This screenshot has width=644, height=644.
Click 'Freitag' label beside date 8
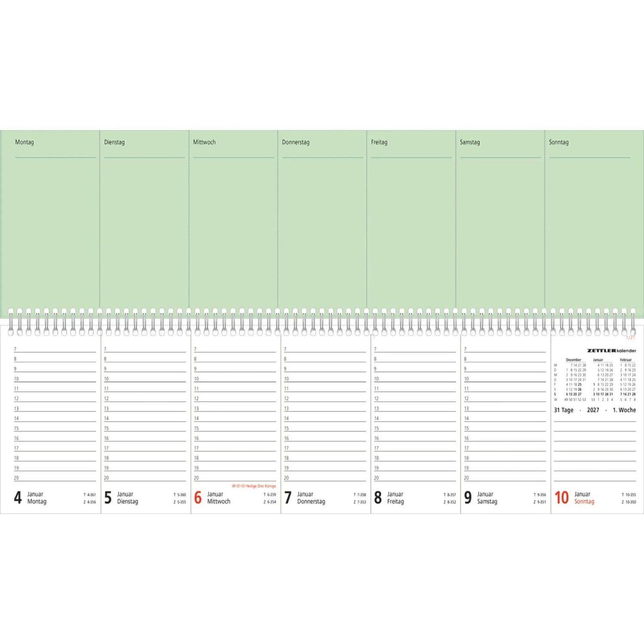(395, 501)
